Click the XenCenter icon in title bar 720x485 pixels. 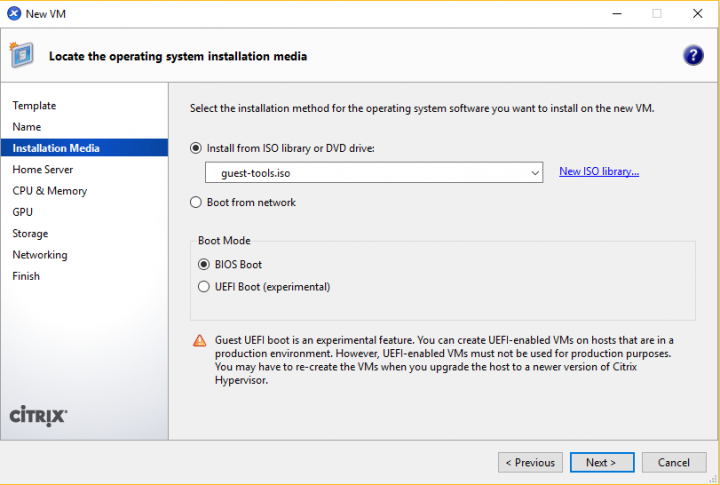pos(13,13)
